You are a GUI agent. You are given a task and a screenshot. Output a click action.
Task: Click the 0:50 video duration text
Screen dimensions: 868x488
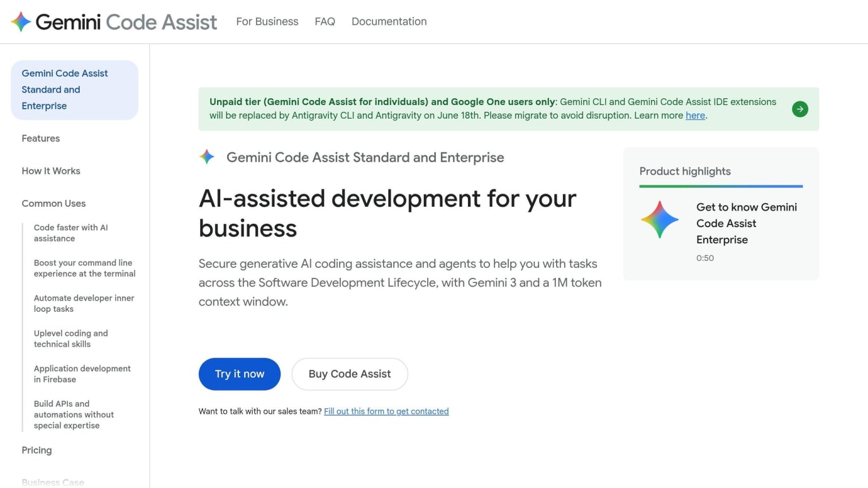[705, 258]
